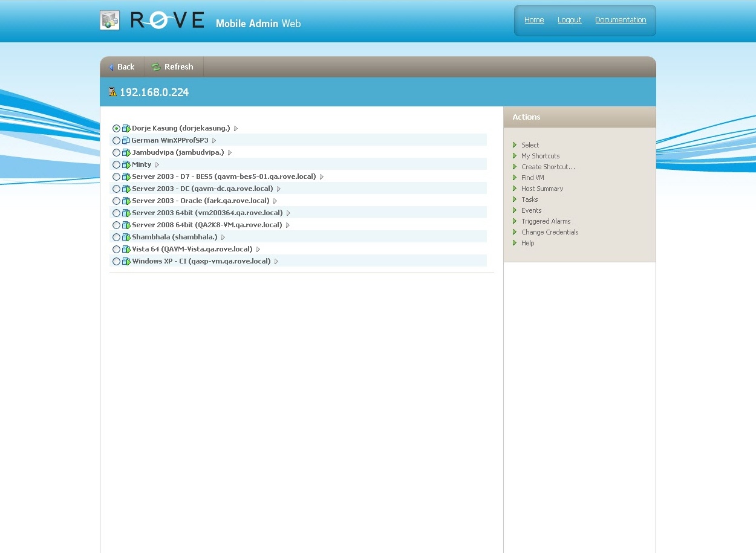Viewport: 756px width, 553px height.
Task: Select the Shambhala radio button
Action: tap(116, 237)
